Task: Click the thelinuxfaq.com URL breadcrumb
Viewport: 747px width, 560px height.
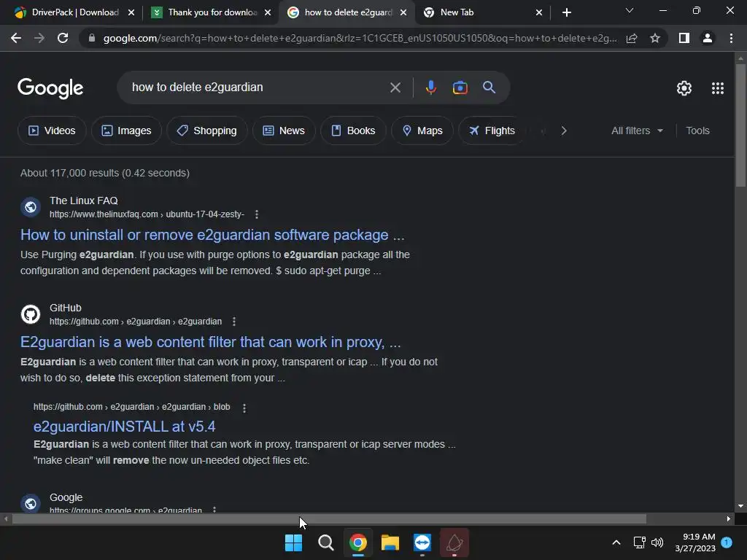Action: point(147,214)
